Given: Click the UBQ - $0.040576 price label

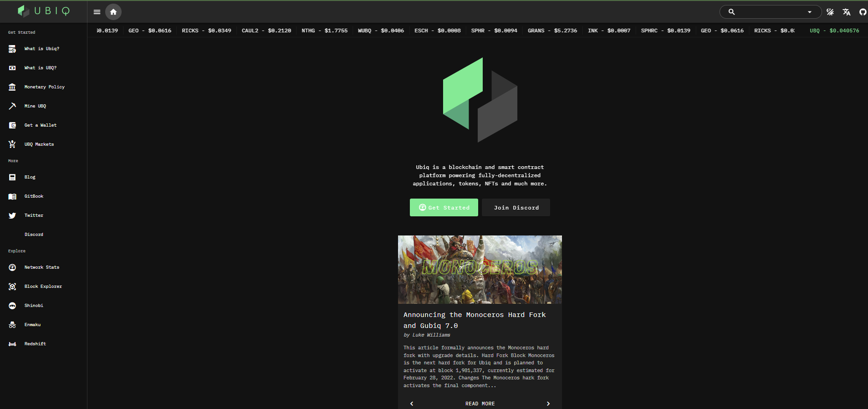Looking at the screenshot, I should pyautogui.click(x=834, y=31).
